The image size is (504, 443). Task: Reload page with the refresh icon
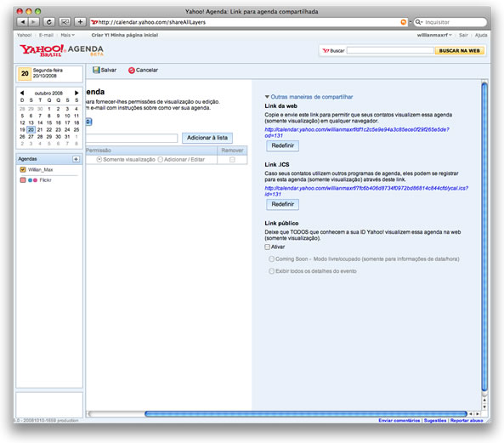(48, 22)
